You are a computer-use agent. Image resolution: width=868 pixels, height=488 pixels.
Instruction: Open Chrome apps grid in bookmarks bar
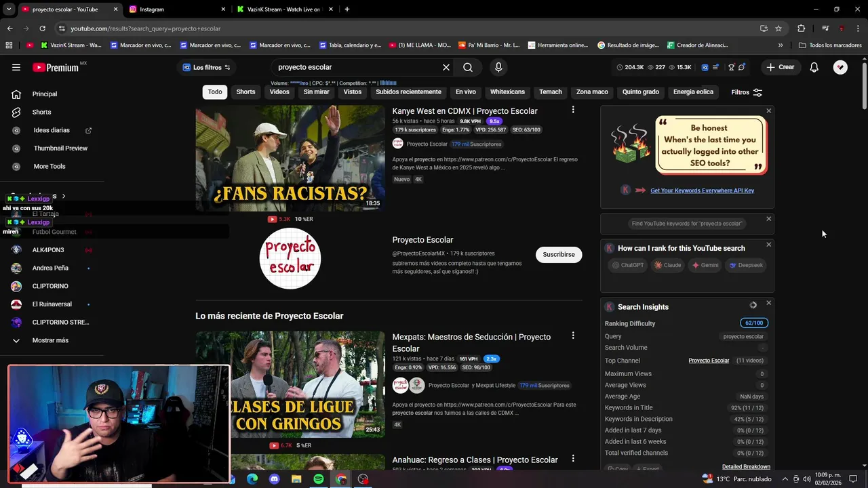pyautogui.click(x=9, y=45)
